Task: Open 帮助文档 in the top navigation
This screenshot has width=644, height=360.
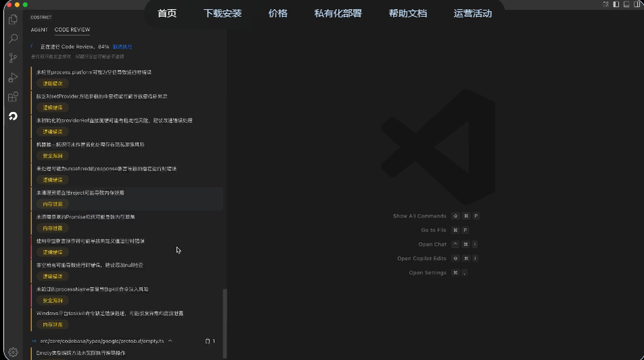Action: 408,13
